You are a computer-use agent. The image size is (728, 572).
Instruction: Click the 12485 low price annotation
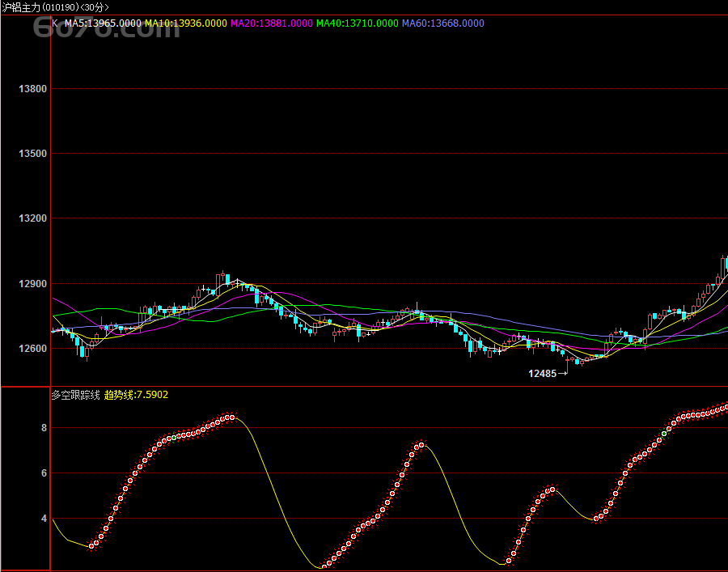coord(543,374)
